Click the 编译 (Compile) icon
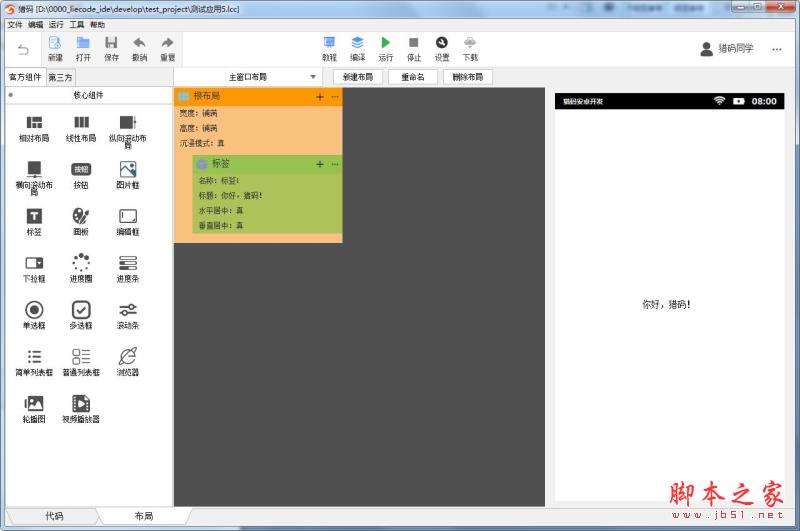The width and height of the screenshot is (800, 531). coord(358,48)
